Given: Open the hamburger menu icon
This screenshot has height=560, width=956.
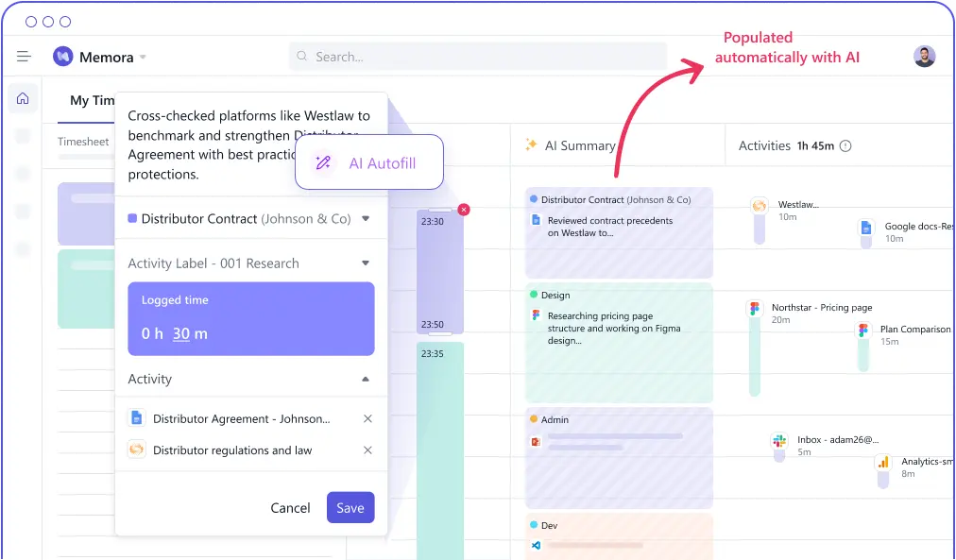Looking at the screenshot, I should pos(24,57).
